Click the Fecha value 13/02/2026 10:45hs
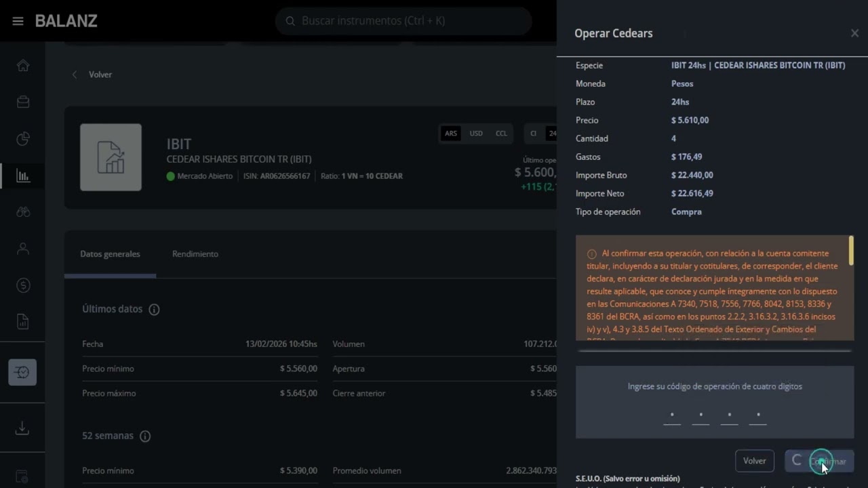 pyautogui.click(x=281, y=344)
